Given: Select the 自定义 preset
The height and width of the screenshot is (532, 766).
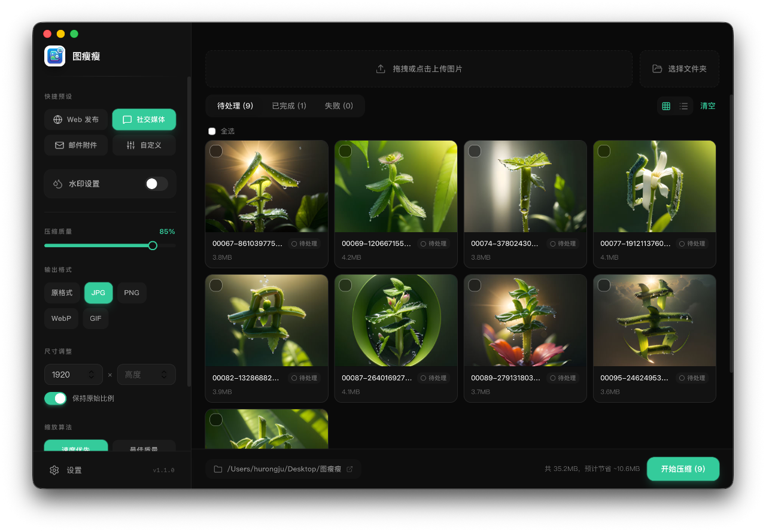Looking at the screenshot, I should pyautogui.click(x=144, y=145).
